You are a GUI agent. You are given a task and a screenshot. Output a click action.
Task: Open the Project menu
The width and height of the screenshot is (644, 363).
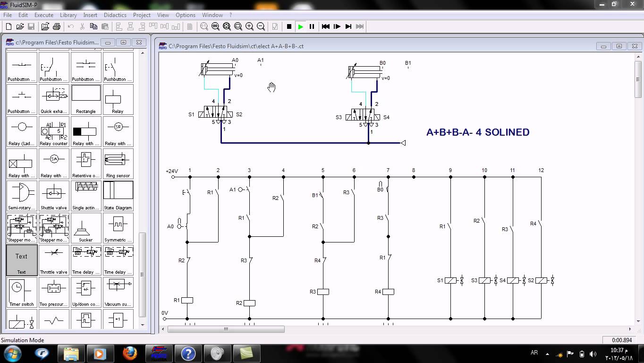click(142, 15)
